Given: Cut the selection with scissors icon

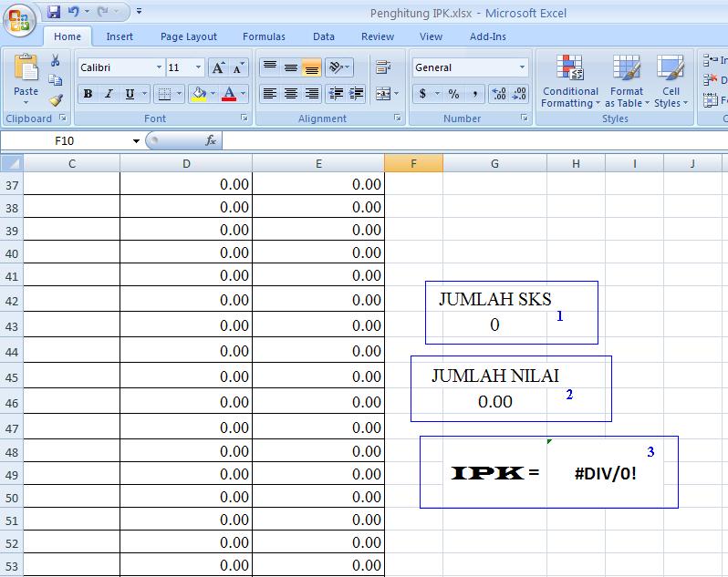Looking at the screenshot, I should 56,60.
